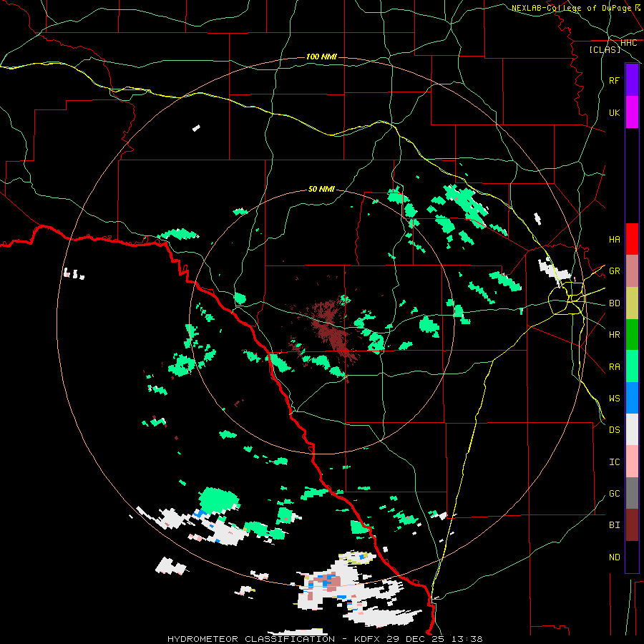Click the 'IC' legend label

[x=614, y=462]
